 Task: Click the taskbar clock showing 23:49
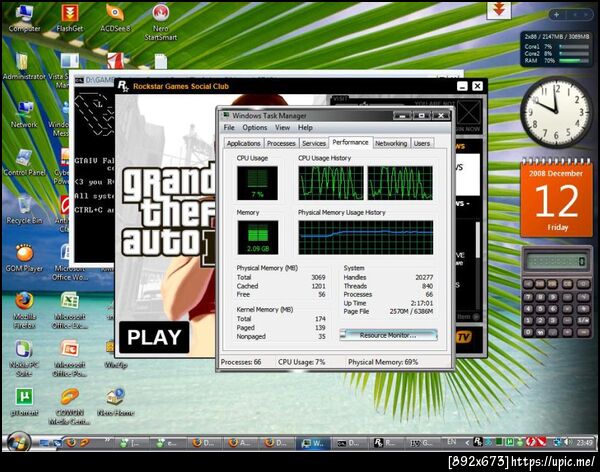[584, 443]
